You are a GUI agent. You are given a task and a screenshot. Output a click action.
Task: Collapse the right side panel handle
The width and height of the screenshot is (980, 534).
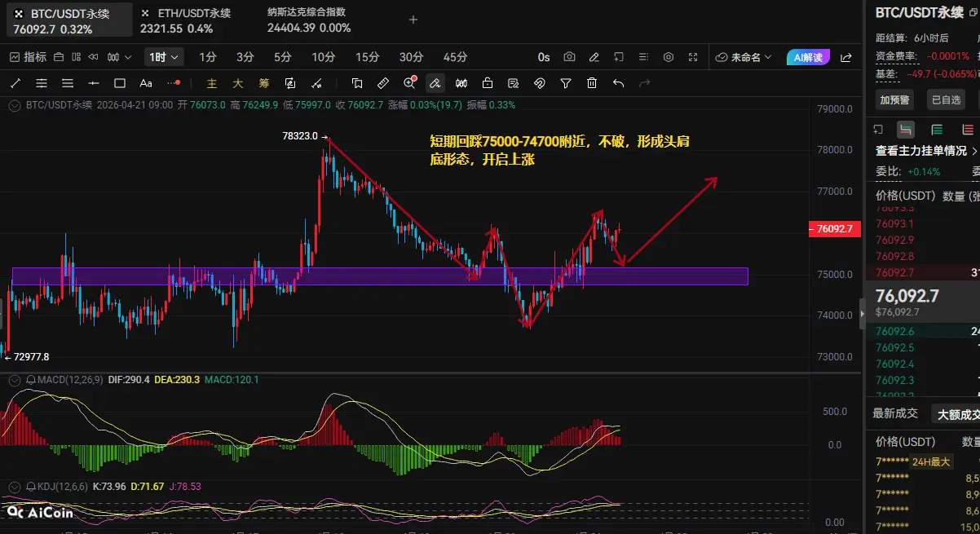pos(863,314)
